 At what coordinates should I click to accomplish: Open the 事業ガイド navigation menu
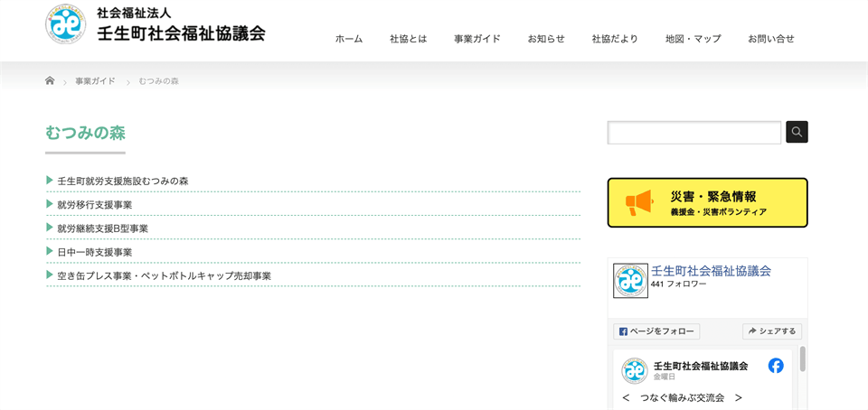click(x=477, y=39)
